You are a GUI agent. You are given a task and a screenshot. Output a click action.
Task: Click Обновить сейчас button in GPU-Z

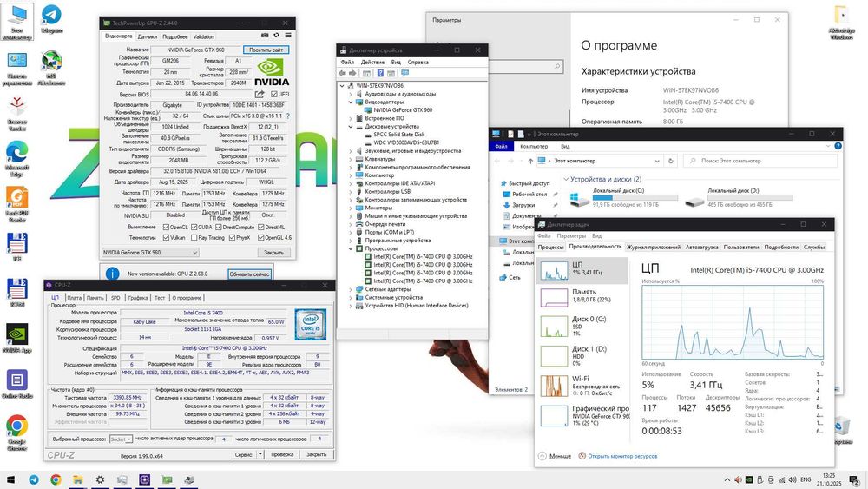click(250, 274)
